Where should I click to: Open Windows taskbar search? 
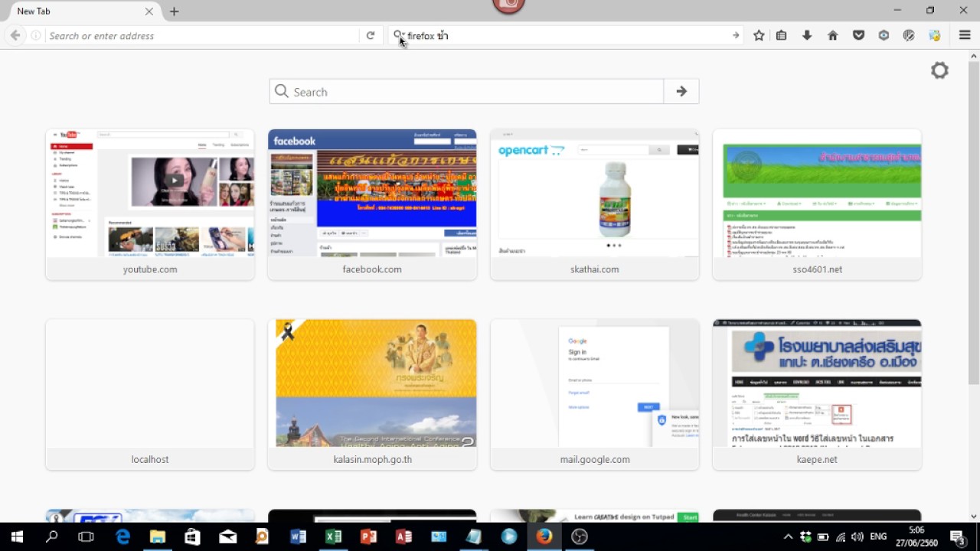52,536
